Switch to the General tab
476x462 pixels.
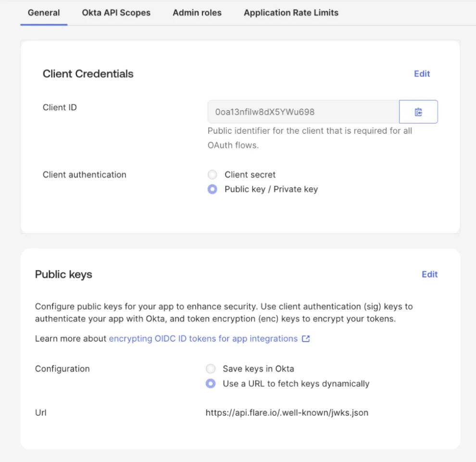(44, 13)
